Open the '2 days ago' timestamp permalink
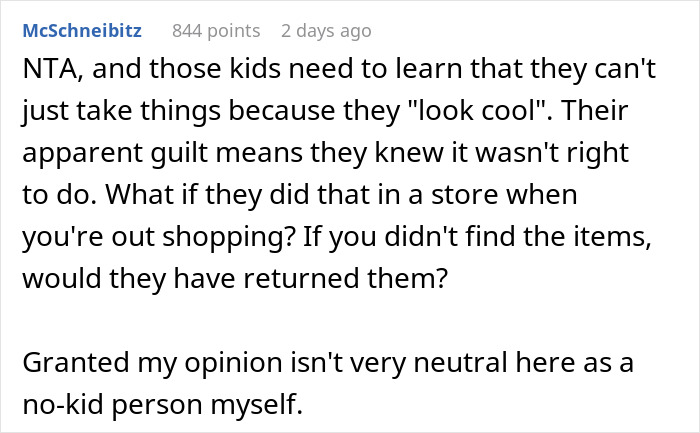Screen dimensions: 700x433 (x=326, y=31)
